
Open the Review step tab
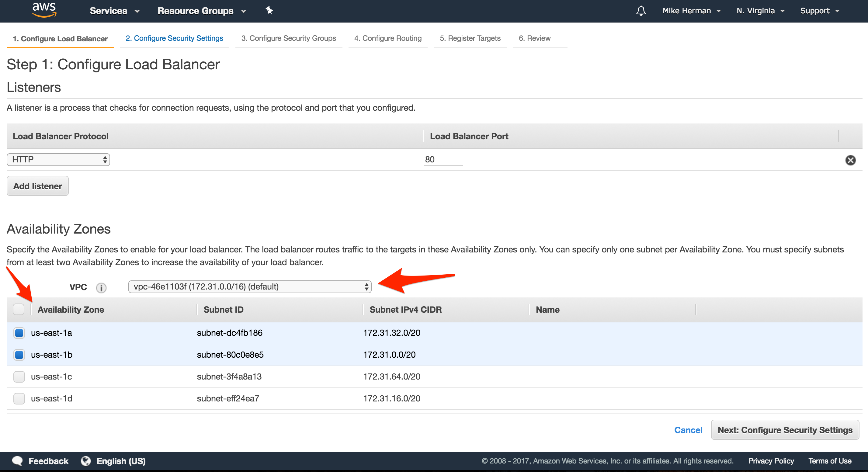click(534, 38)
